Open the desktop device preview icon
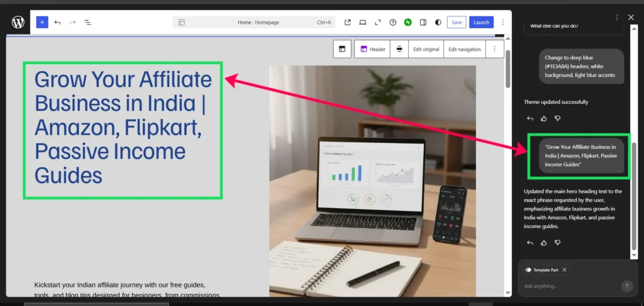 click(363, 22)
